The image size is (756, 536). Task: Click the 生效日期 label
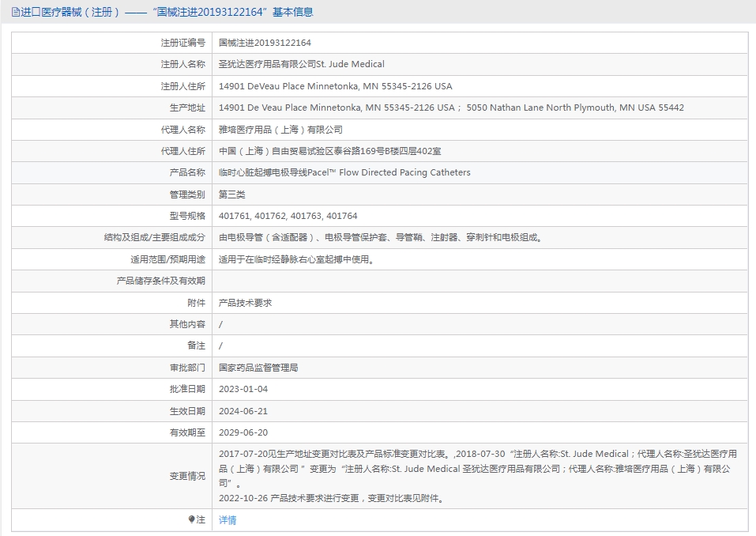187,411
